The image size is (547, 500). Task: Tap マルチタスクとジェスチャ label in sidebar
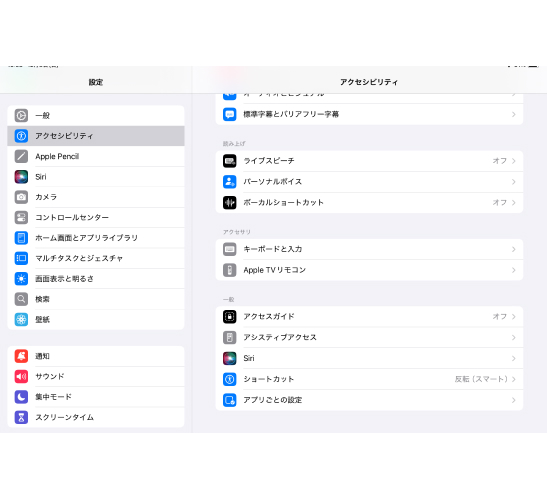[79, 258]
